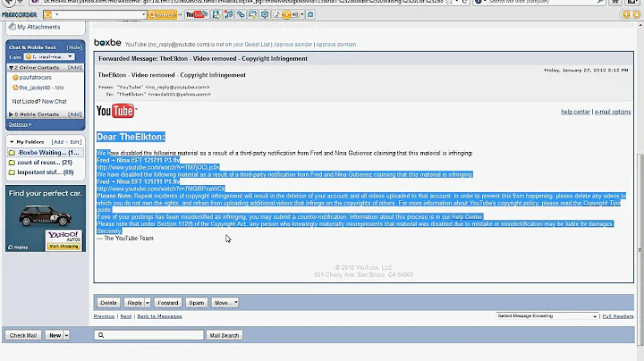644x361 pixels.
Task: Expand the Mobile Contacts section
Action: click(11, 114)
